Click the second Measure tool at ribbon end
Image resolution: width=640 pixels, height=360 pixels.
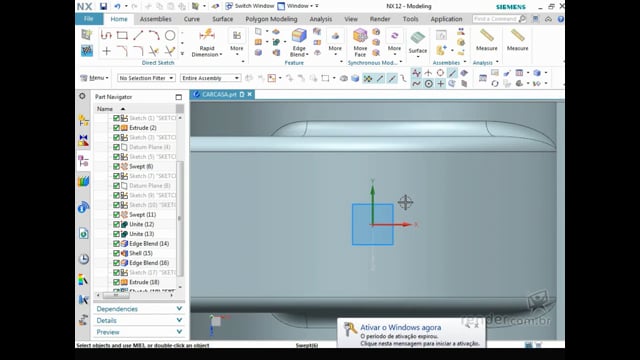click(518, 40)
